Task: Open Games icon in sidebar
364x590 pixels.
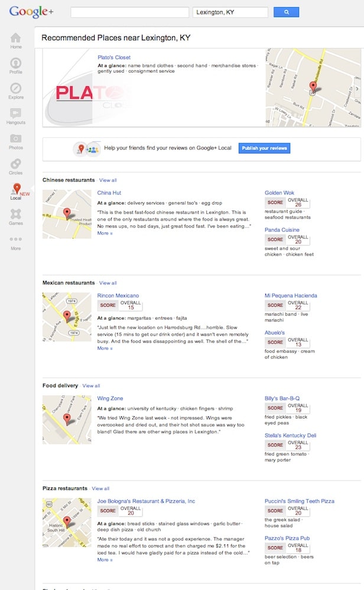Action: tap(16, 216)
